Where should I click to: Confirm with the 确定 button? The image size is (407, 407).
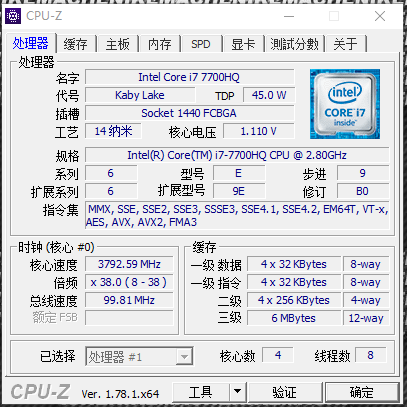tap(362, 391)
